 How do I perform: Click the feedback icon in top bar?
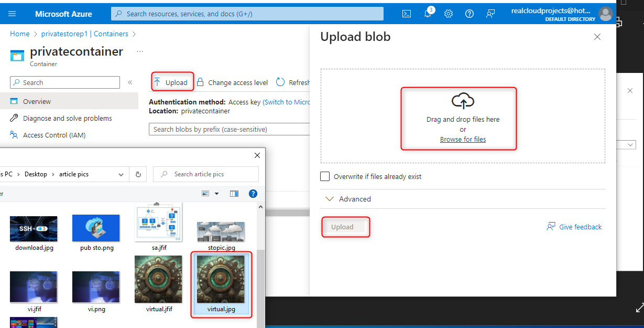[x=490, y=14]
